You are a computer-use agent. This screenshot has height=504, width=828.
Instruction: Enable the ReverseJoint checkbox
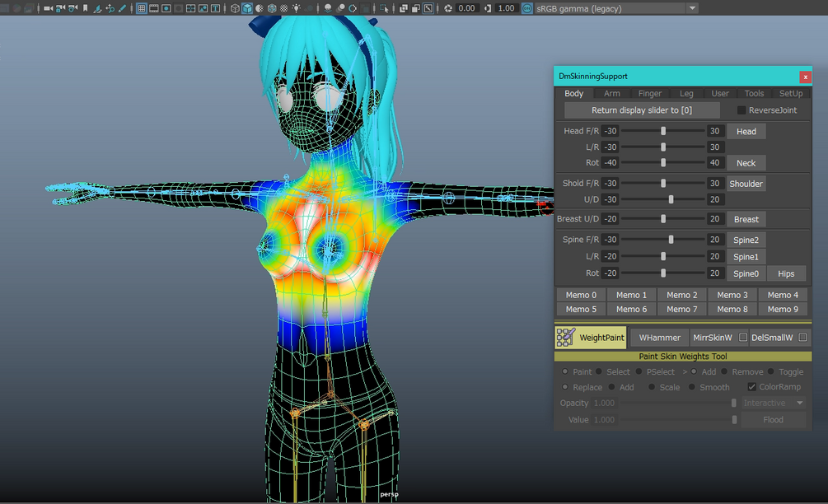(x=741, y=110)
